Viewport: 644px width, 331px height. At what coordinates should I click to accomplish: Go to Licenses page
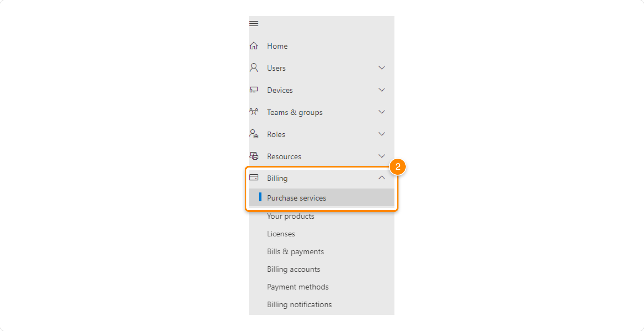point(281,234)
